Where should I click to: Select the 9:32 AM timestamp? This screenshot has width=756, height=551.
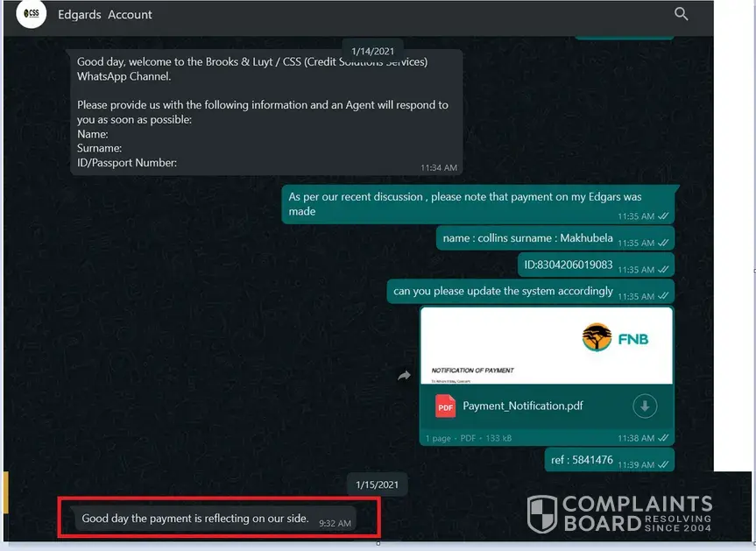[x=335, y=524]
